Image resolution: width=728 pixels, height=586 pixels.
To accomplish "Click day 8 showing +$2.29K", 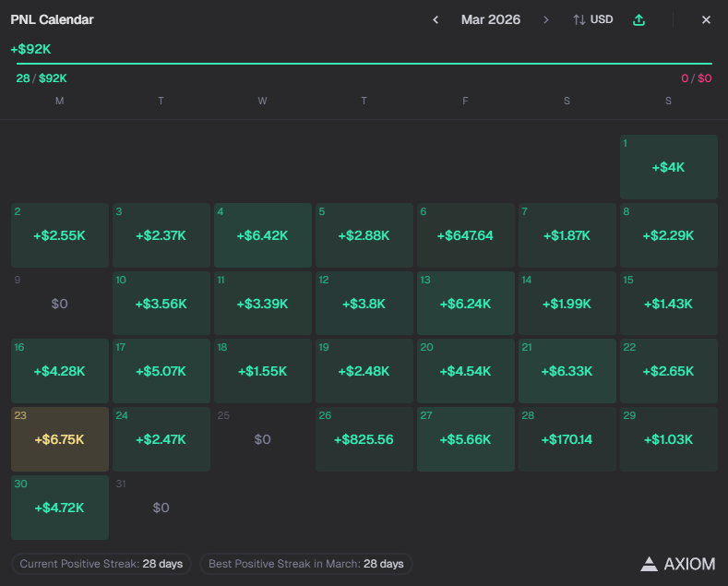I will (x=669, y=235).
